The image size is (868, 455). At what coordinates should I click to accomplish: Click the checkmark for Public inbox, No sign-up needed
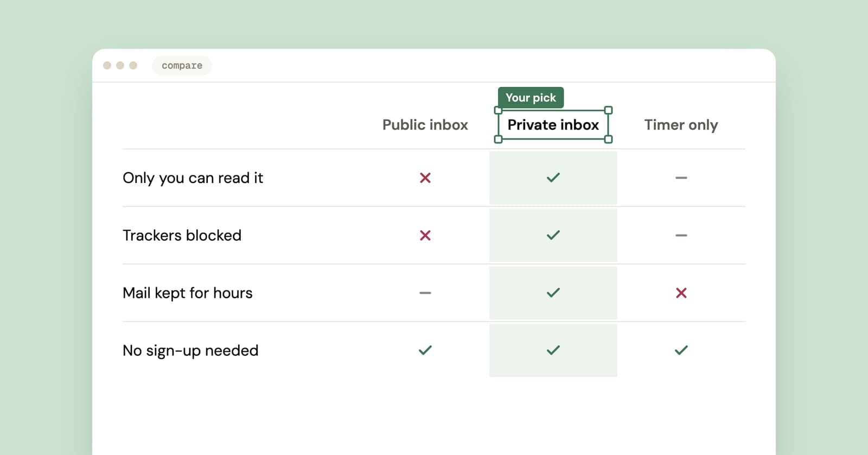(425, 350)
